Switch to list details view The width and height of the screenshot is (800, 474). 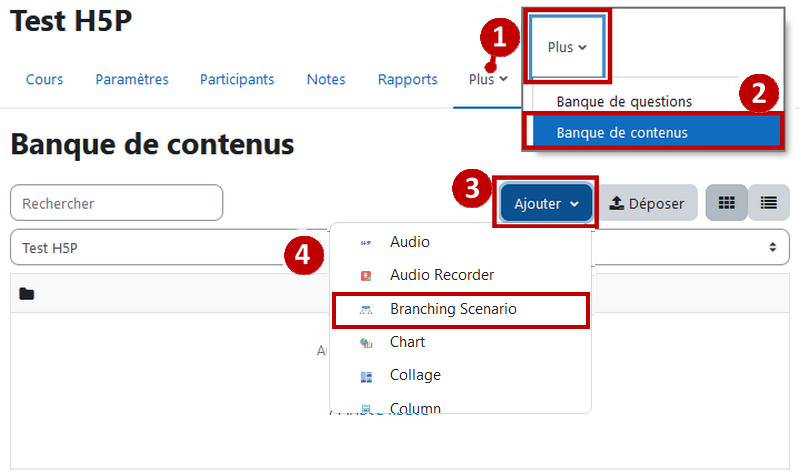pyautogui.click(x=769, y=203)
